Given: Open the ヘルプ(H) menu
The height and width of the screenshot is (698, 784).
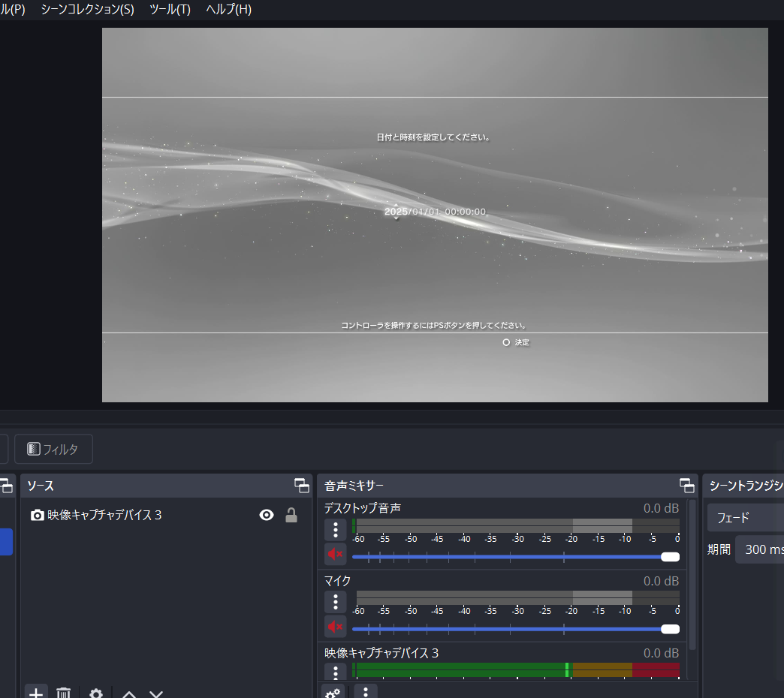Looking at the screenshot, I should tap(228, 10).
